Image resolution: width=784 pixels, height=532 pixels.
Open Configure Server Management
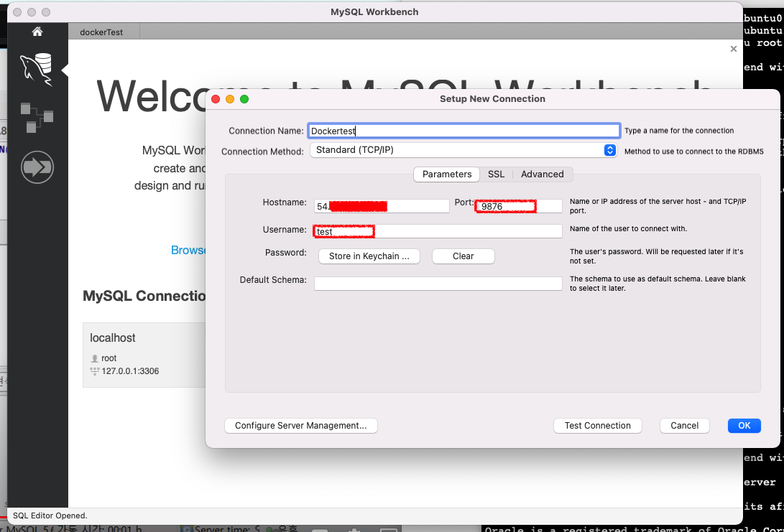(300, 426)
